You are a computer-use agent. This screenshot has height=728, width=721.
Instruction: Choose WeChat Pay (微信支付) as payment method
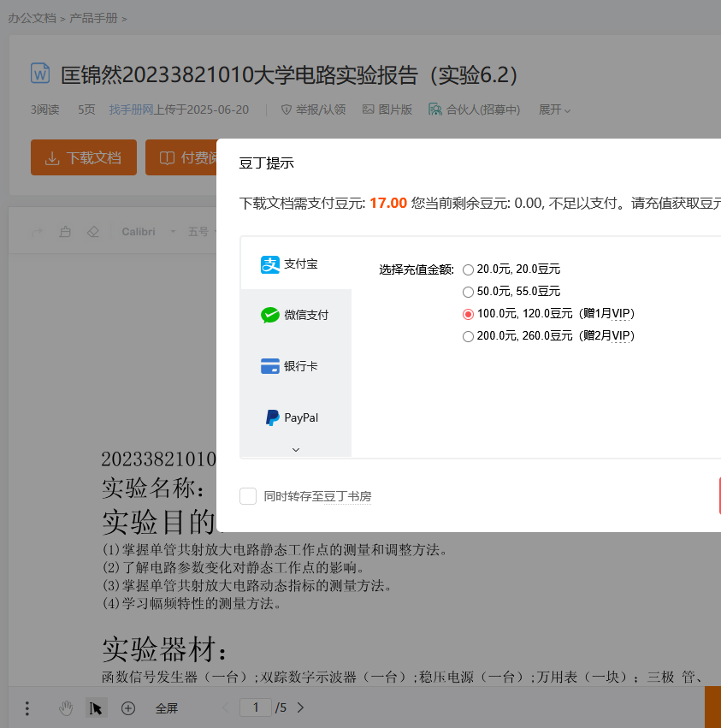[x=295, y=315]
